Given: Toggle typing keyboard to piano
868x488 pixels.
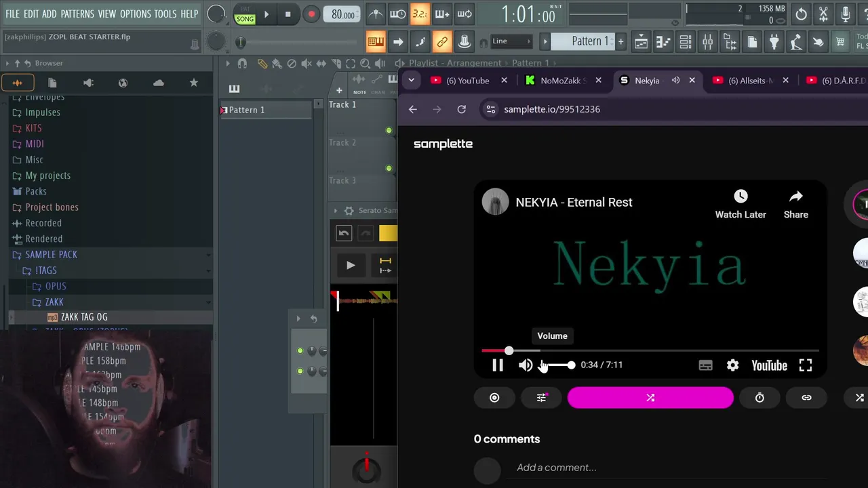Looking at the screenshot, I should click(376, 42).
